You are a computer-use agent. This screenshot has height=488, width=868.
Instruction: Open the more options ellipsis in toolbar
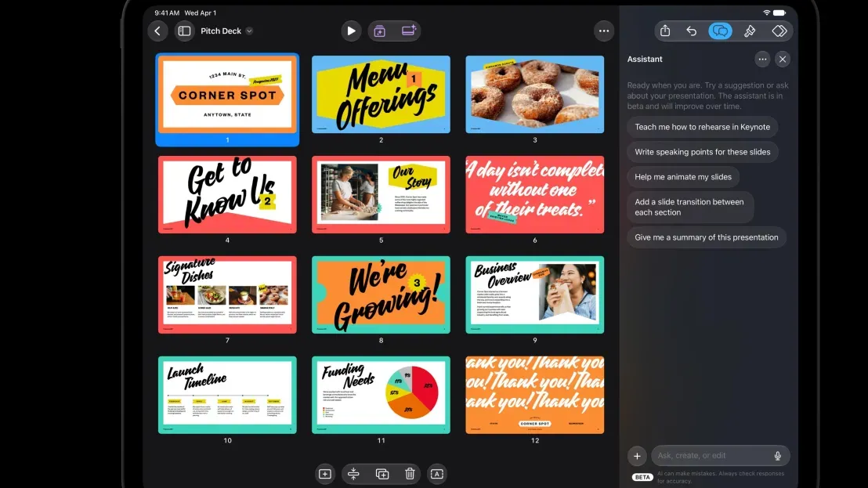coord(604,31)
